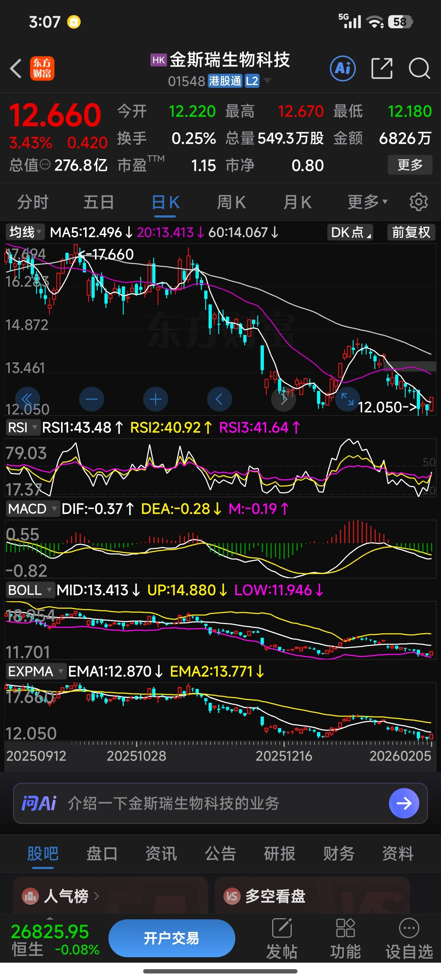Viewport: 441px width, 980px height.
Task: Open the RSI indicator dropdown
Action: pyautogui.click(x=22, y=427)
